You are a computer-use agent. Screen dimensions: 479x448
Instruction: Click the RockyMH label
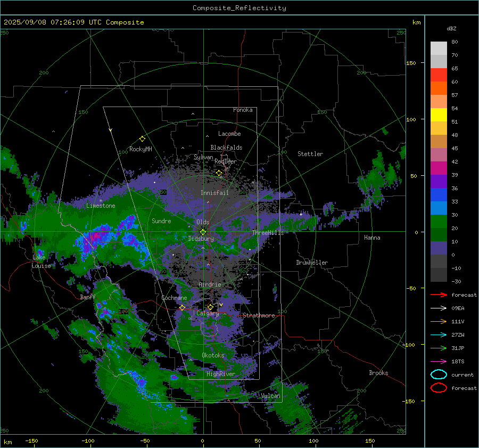141,149
